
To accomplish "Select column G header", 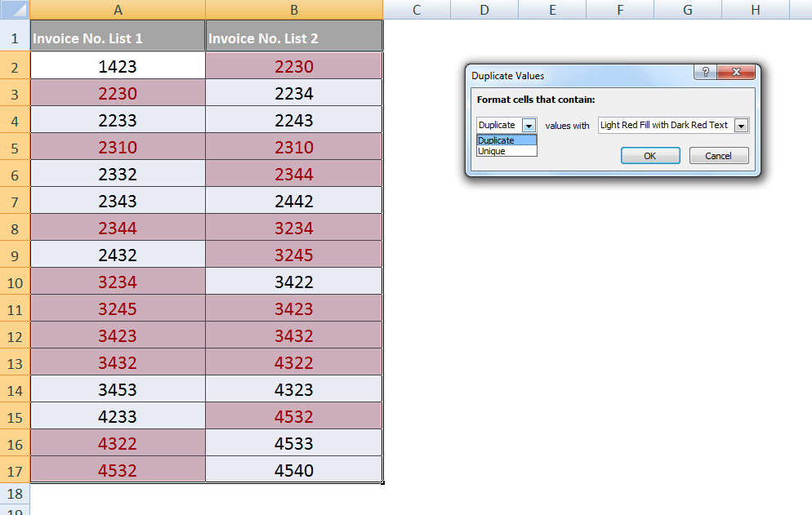I will click(688, 10).
